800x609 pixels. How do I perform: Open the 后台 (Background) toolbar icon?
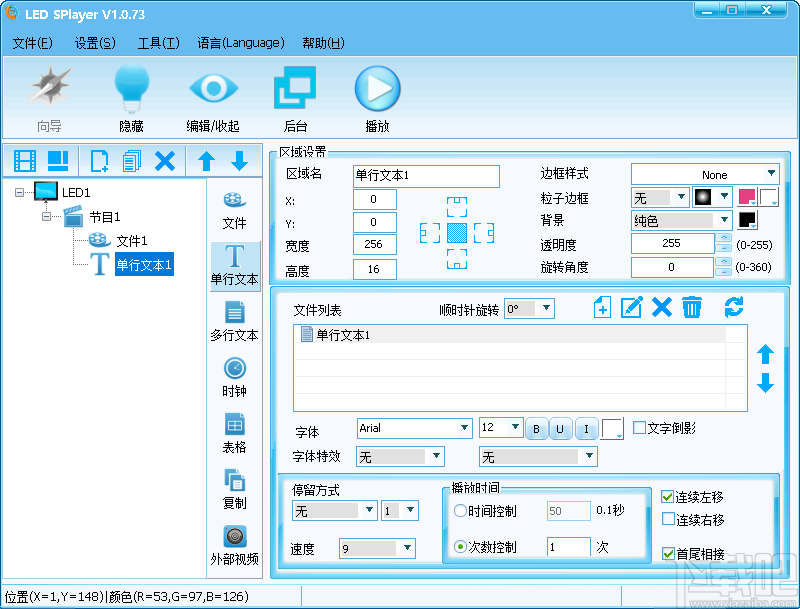[x=295, y=88]
